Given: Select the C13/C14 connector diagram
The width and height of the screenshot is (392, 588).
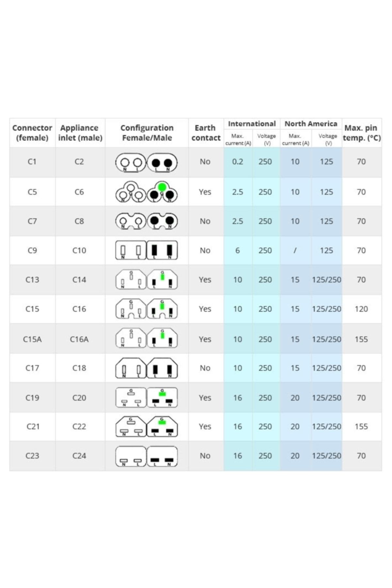Looking at the screenshot, I should (146, 280).
